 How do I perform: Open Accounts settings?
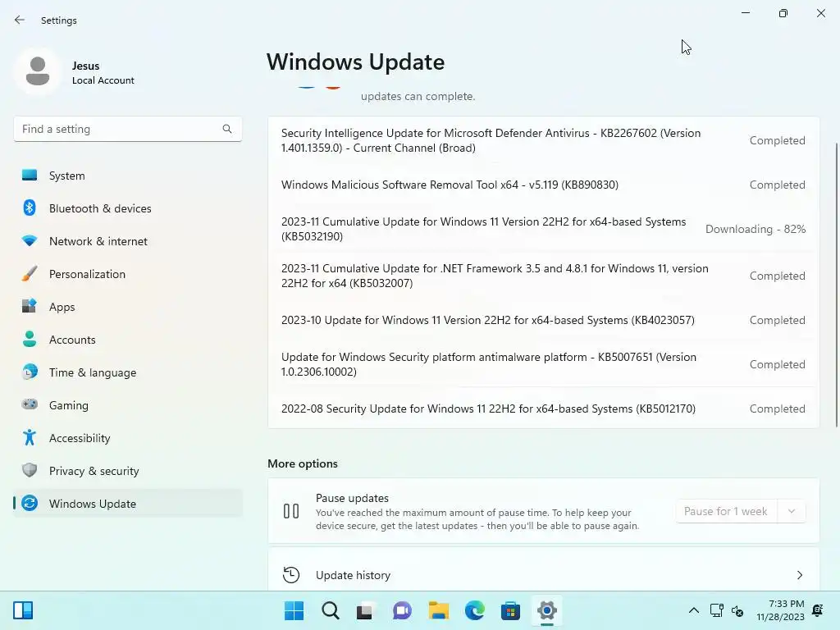click(127, 340)
